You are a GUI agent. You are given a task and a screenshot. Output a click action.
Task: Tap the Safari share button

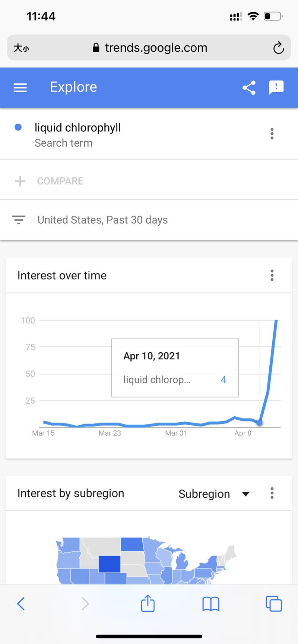148,603
